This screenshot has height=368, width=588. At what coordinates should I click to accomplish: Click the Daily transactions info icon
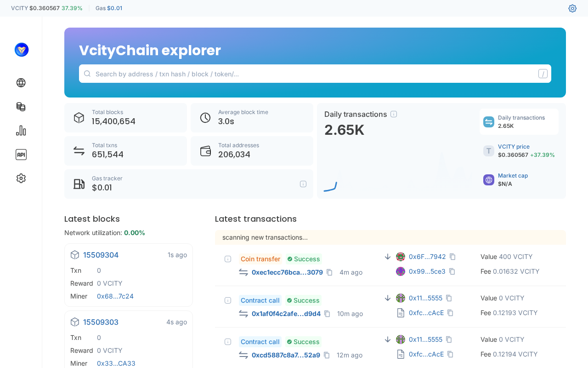(394, 114)
